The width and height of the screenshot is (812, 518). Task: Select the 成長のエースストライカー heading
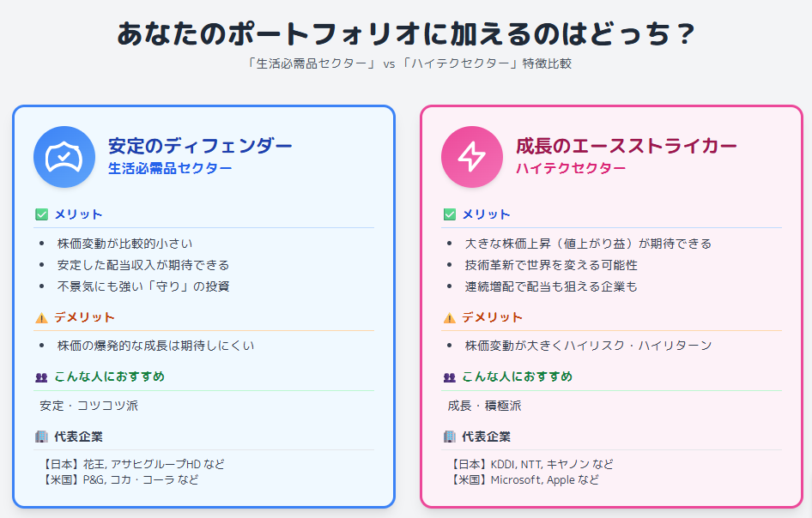click(627, 146)
